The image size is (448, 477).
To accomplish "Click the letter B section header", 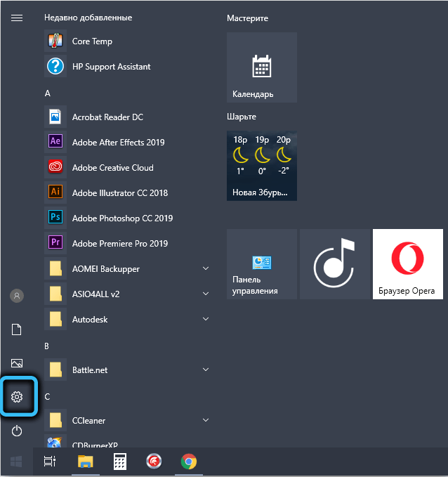I will pyautogui.click(x=46, y=346).
